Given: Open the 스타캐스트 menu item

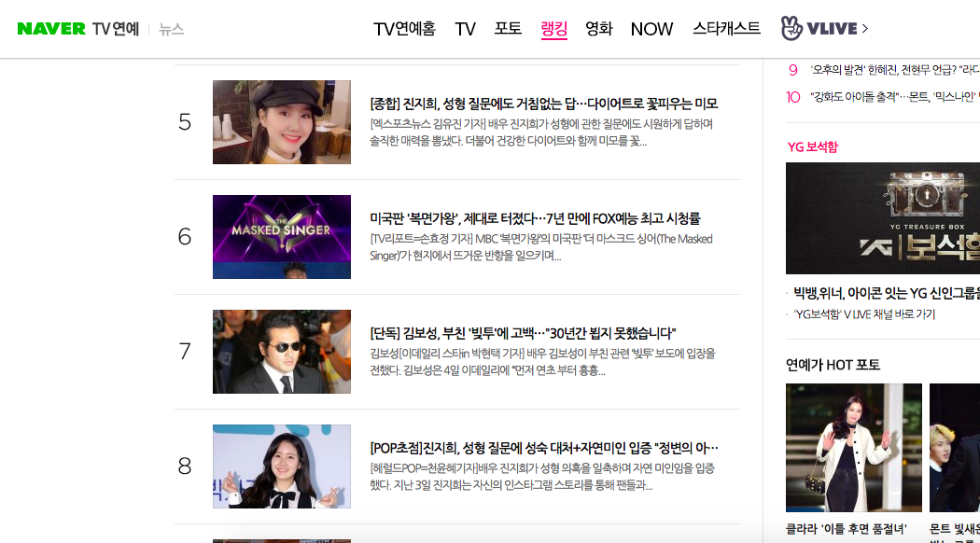Looking at the screenshot, I should point(726,29).
